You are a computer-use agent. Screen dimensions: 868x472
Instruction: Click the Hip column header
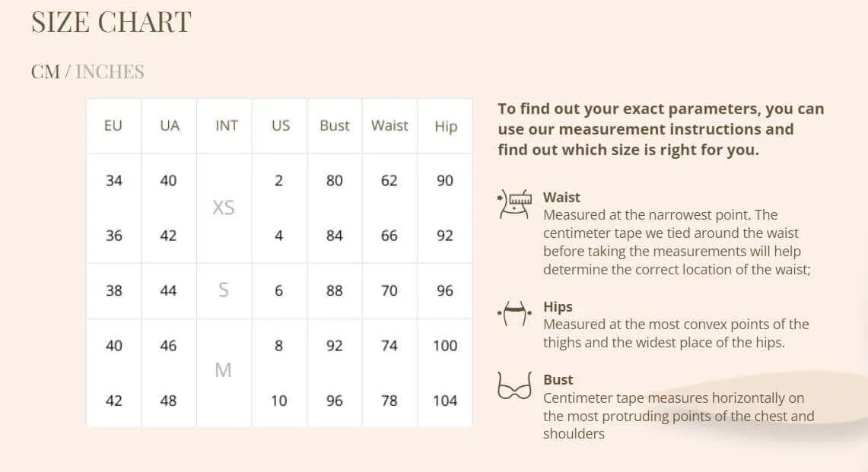pos(446,126)
